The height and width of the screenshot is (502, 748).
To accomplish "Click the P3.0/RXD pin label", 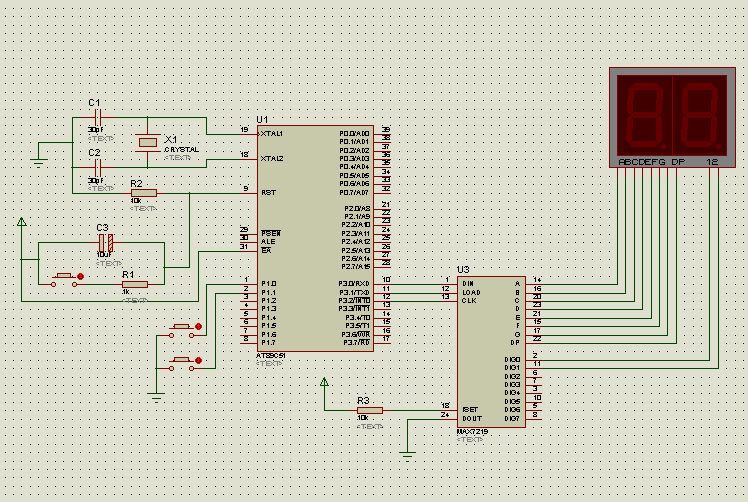I will (x=354, y=284).
